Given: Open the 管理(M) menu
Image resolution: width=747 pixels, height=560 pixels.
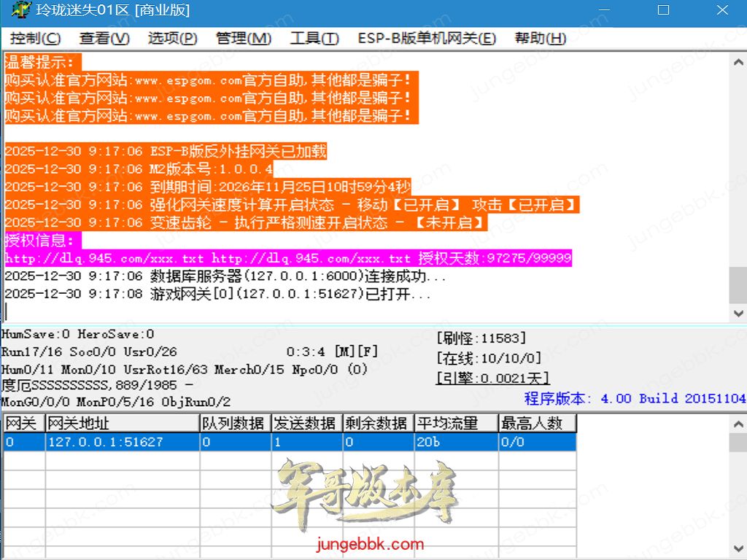Looking at the screenshot, I should click(x=244, y=39).
